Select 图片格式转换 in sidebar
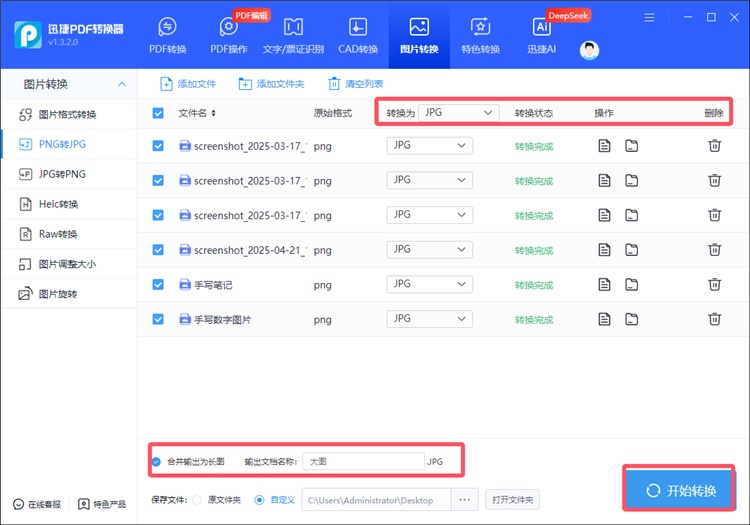The width and height of the screenshot is (750, 525). click(69, 114)
